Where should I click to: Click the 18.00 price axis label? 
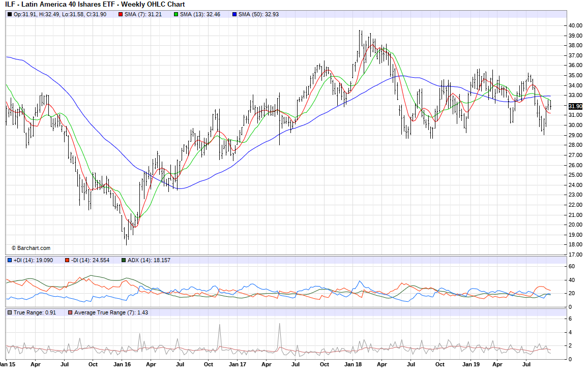click(x=575, y=244)
